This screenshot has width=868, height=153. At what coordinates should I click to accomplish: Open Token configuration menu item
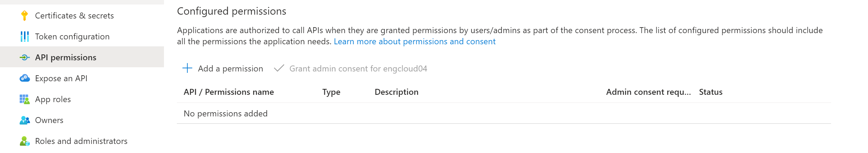[72, 37]
